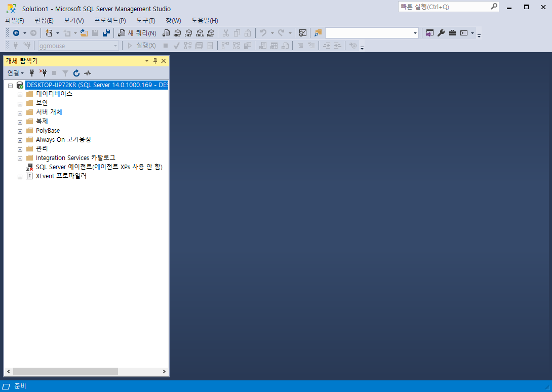Open the 창(W) menu

pyautogui.click(x=174, y=20)
